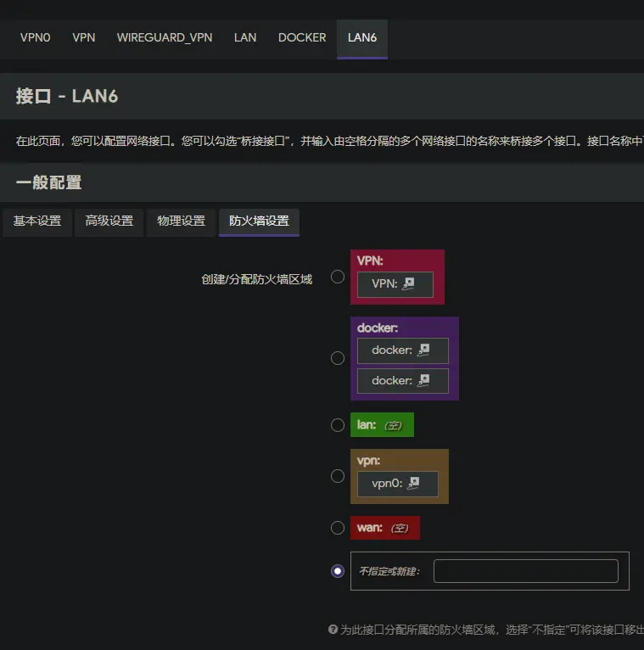The height and width of the screenshot is (650, 644).
Task: Select the 不指定或新建 radio button
Action: [x=338, y=571]
